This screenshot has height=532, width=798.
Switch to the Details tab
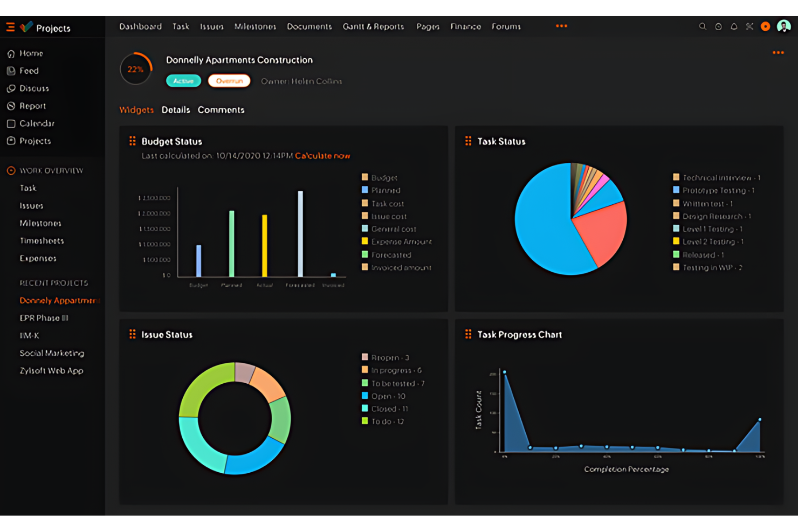click(176, 110)
